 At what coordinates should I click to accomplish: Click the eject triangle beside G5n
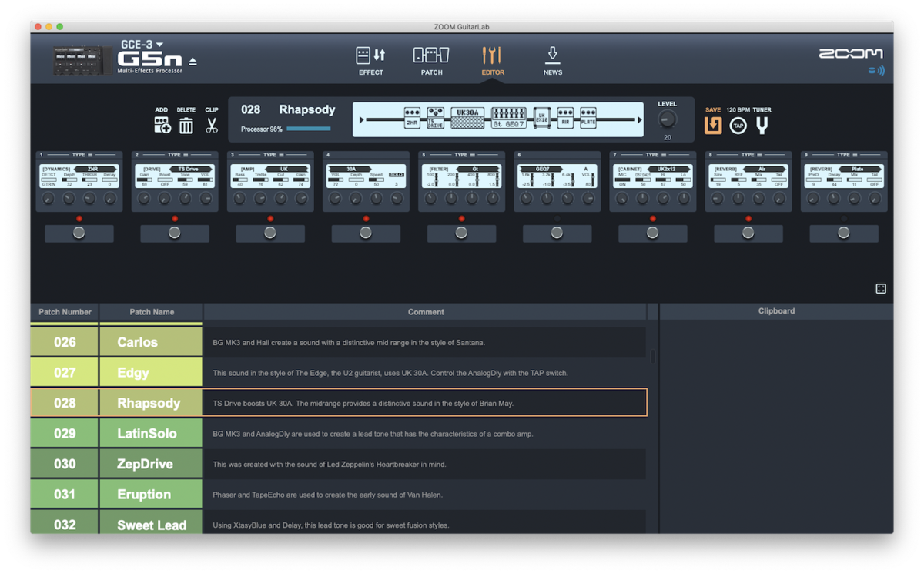click(x=192, y=62)
